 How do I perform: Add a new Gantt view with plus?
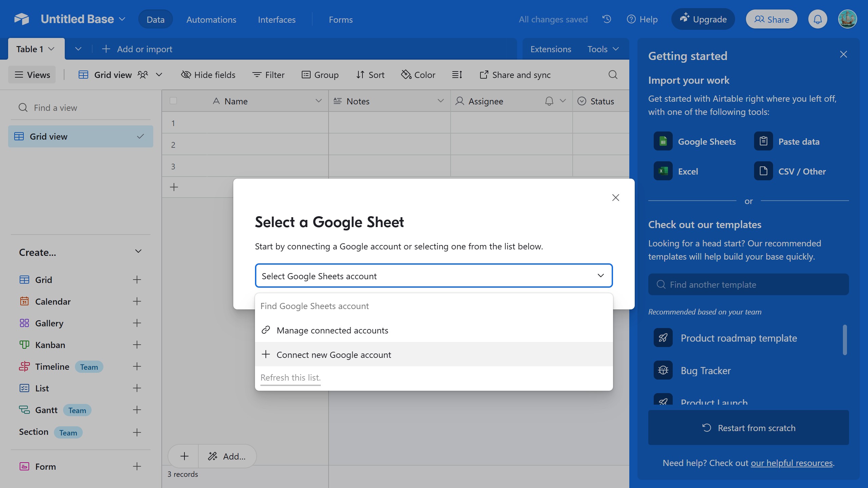(137, 410)
